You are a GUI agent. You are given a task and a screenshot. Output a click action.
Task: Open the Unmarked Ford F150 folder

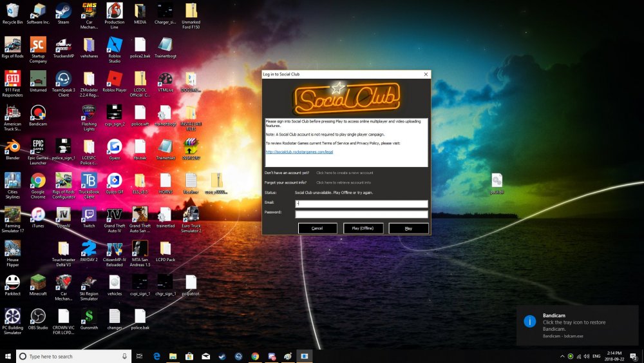(191, 16)
